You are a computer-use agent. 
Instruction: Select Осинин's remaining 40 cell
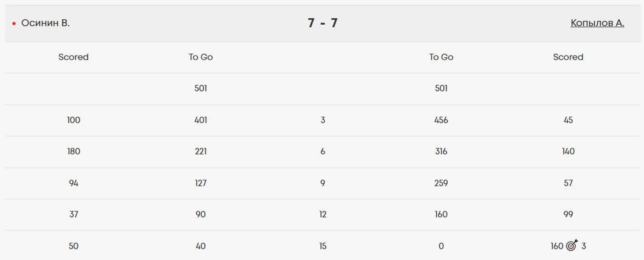[201, 246]
